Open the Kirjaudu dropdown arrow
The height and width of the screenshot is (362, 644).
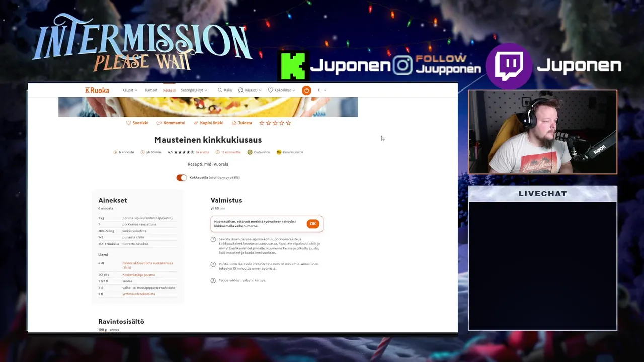260,90
